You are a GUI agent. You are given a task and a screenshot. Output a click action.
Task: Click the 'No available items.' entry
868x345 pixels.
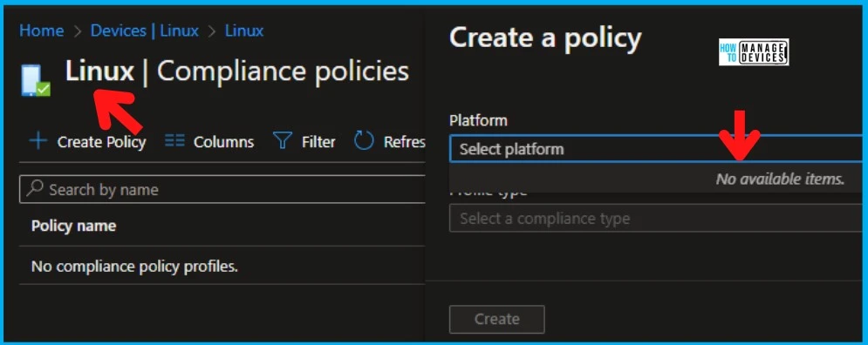pyautogui.click(x=780, y=179)
